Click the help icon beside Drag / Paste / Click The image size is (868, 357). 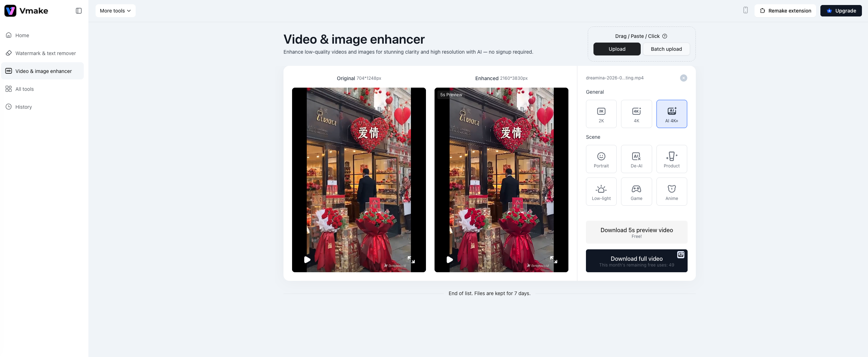[665, 36]
